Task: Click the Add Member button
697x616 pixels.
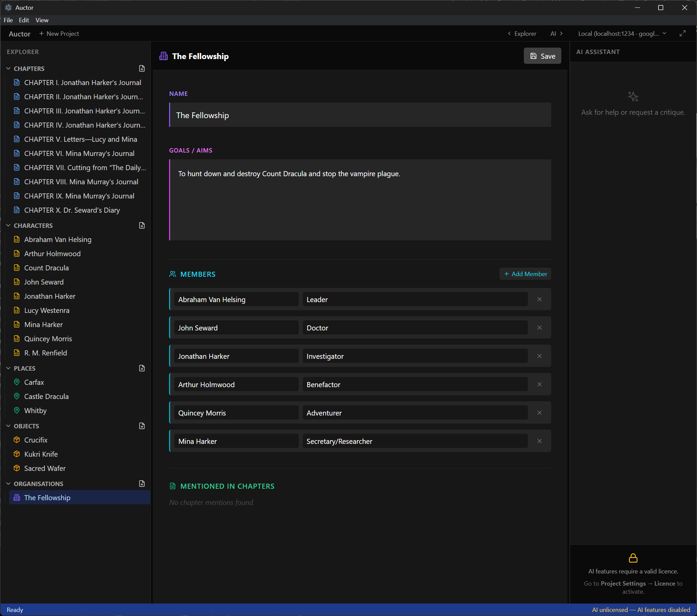Action: [525, 274]
